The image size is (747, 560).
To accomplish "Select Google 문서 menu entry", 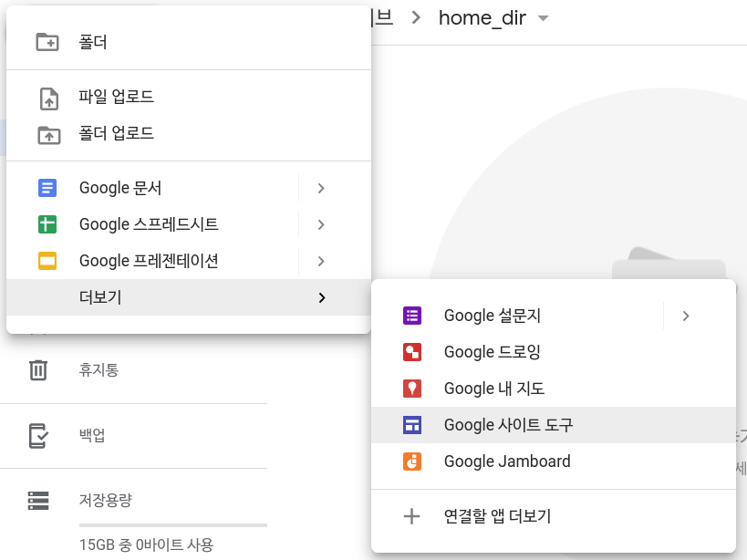I will (x=189, y=188).
